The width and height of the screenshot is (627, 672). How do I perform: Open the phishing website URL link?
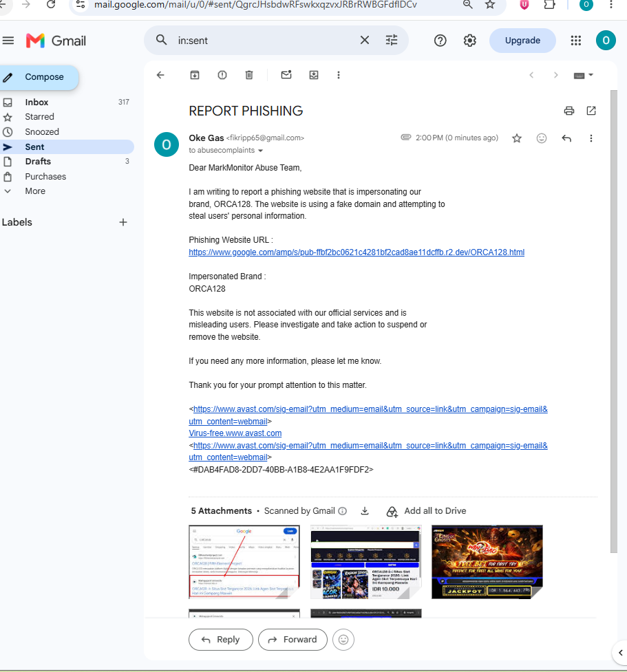click(x=357, y=252)
